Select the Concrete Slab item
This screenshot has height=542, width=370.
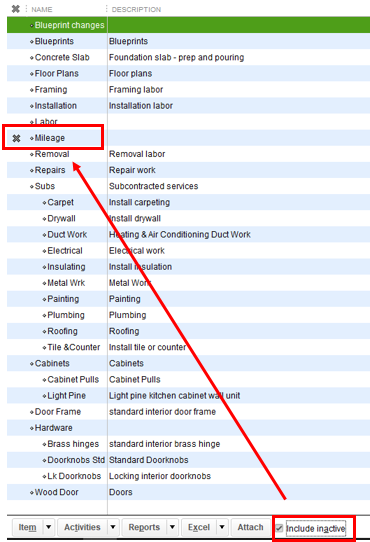coord(62,57)
